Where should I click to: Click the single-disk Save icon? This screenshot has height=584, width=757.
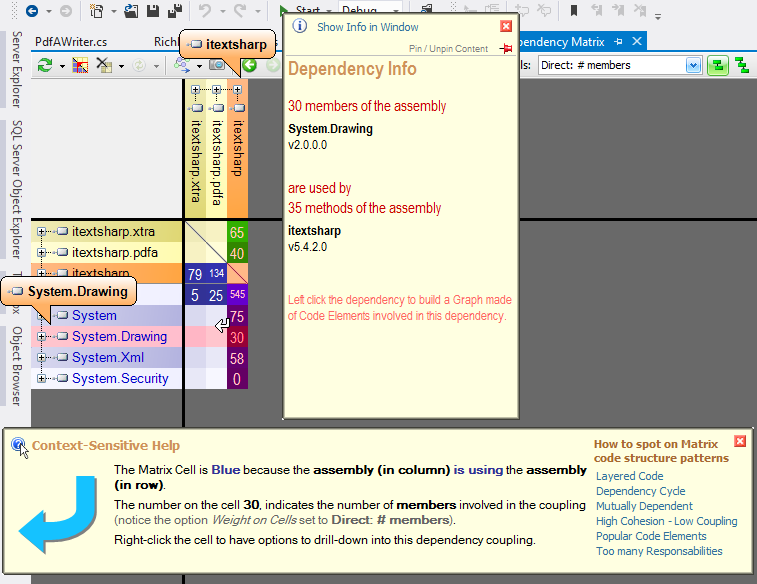click(x=153, y=10)
